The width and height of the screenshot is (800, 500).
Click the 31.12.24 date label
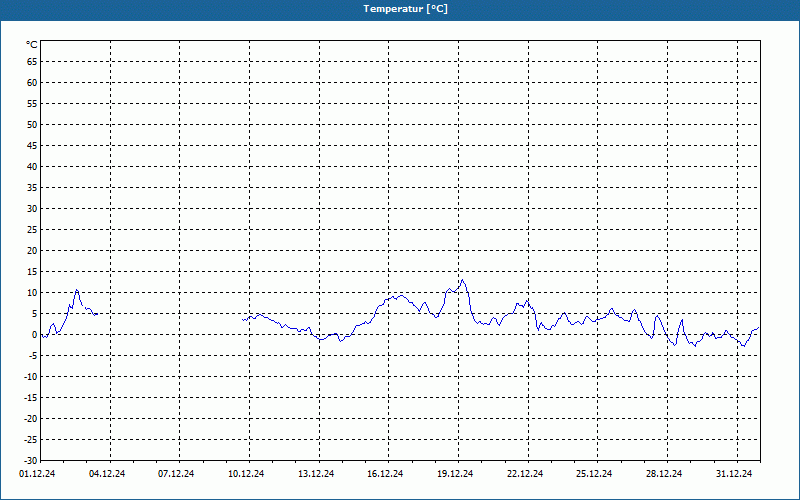[734, 474]
